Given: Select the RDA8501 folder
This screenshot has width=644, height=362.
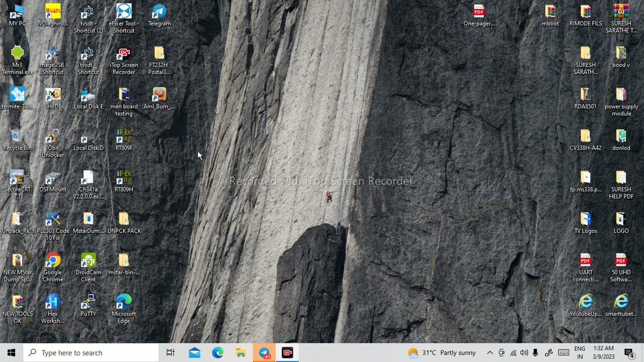Looking at the screenshot, I should [585, 98].
